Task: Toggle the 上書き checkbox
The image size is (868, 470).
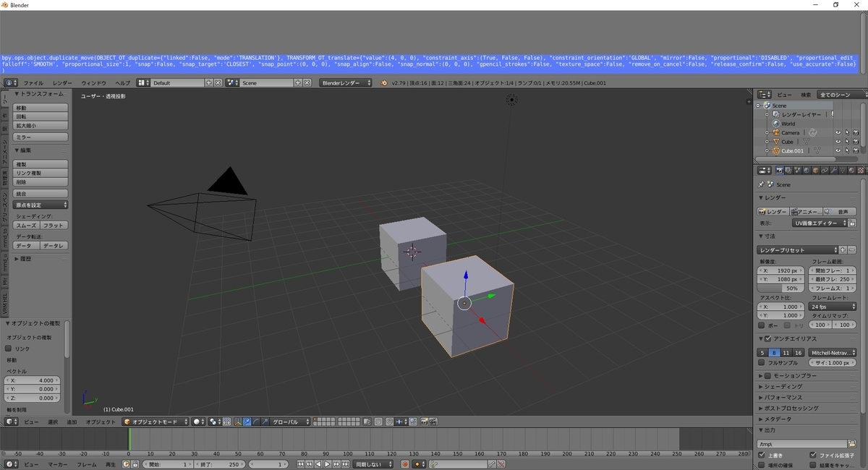Action: (x=761, y=456)
